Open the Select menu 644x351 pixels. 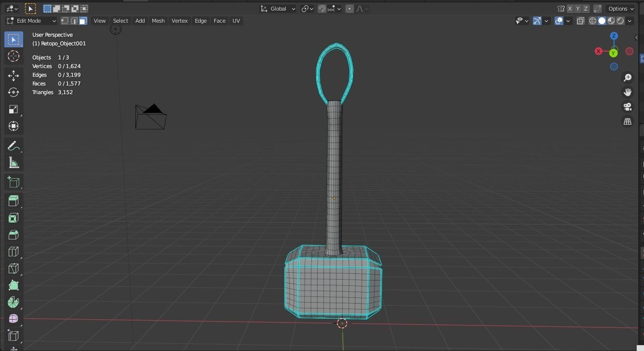(120, 21)
